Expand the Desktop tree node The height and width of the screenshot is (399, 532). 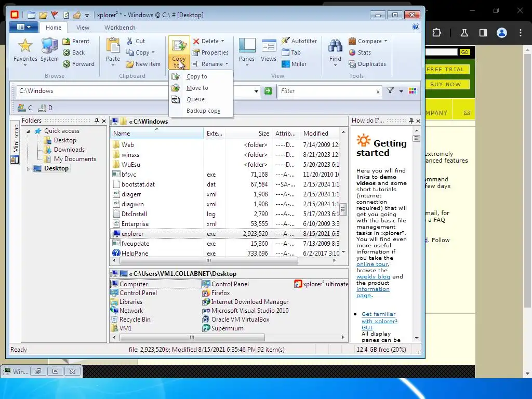pyautogui.click(x=28, y=169)
